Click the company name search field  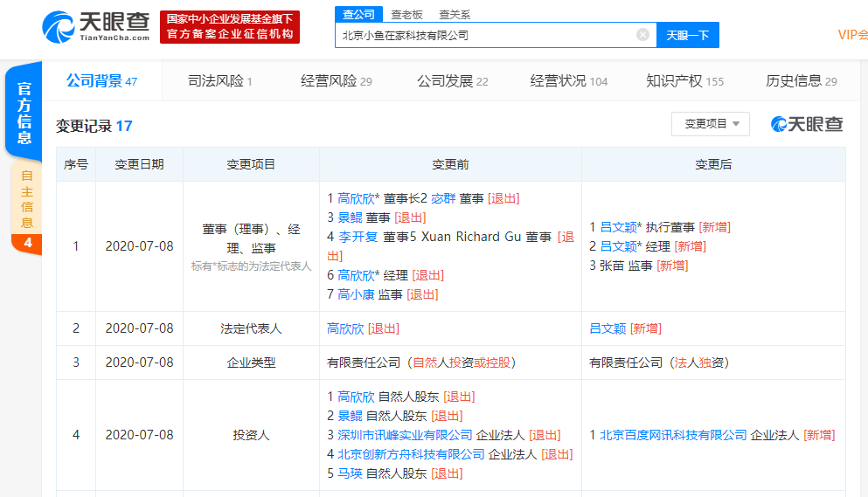click(x=485, y=35)
